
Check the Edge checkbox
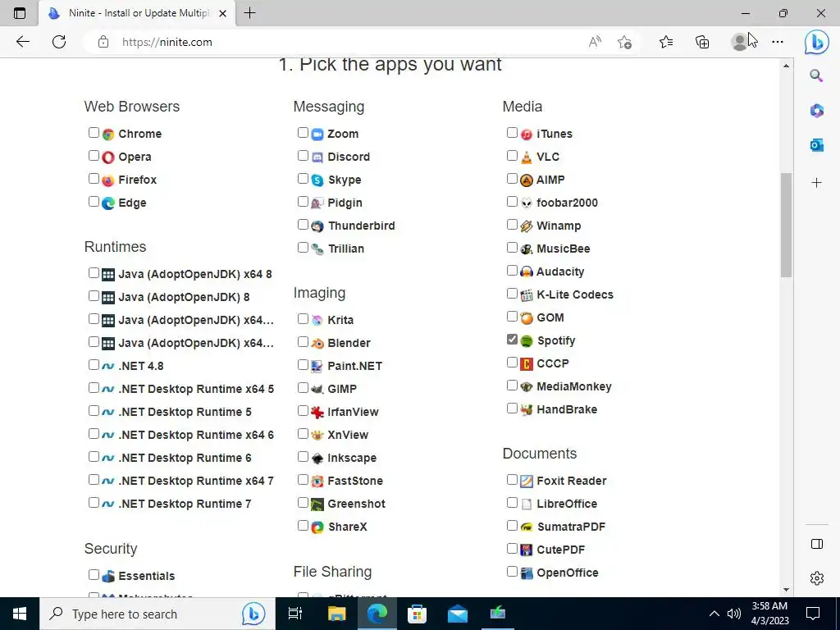[x=94, y=202]
